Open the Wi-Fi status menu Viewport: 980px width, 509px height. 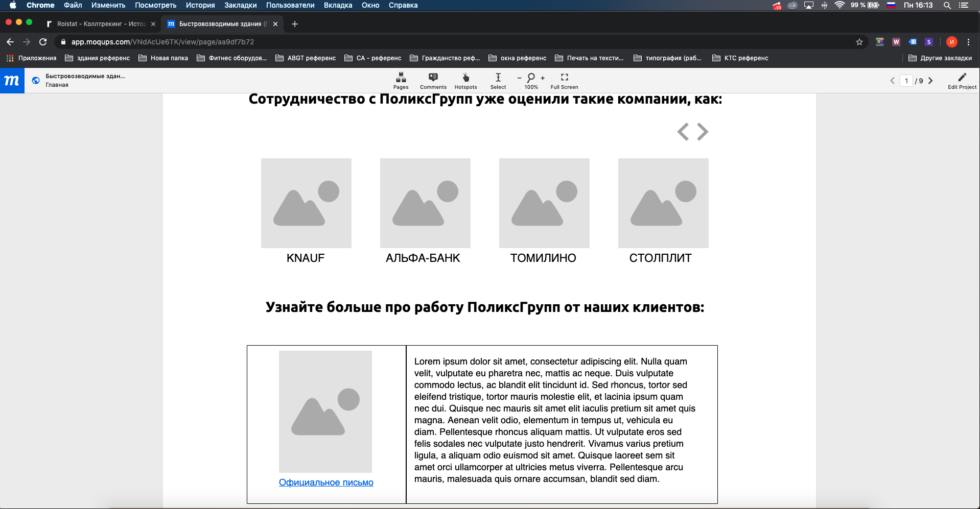click(839, 5)
